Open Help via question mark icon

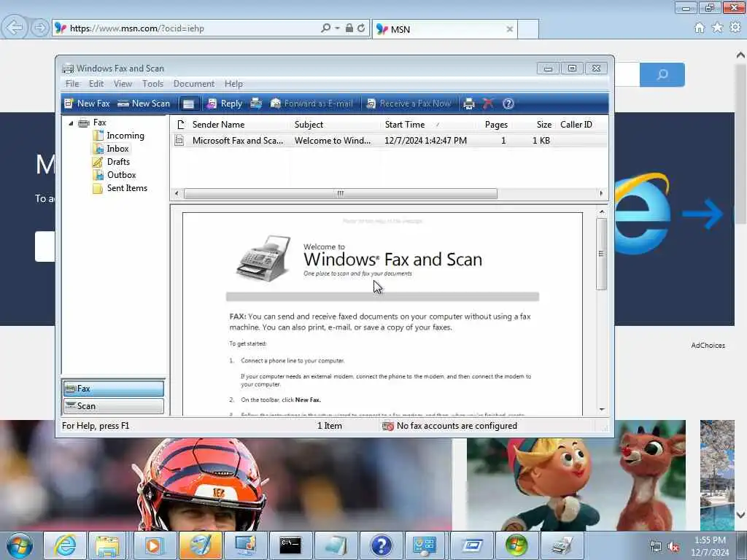508,104
